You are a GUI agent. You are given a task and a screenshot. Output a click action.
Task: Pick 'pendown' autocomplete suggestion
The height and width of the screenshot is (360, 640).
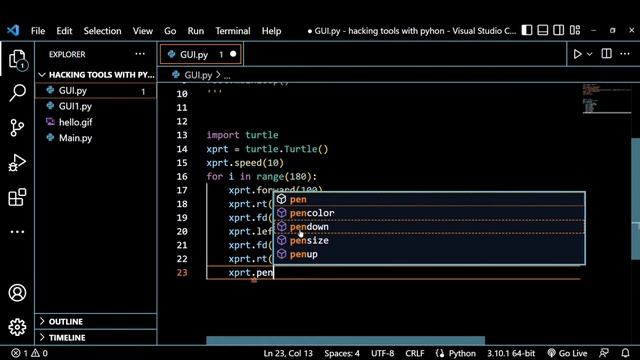[429, 227]
